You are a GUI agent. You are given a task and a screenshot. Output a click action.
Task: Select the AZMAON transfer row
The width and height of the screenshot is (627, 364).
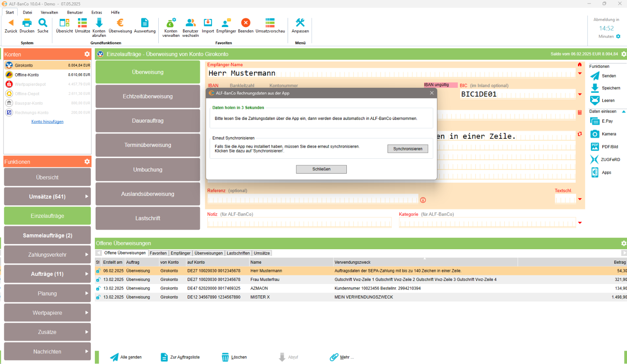tap(361, 288)
